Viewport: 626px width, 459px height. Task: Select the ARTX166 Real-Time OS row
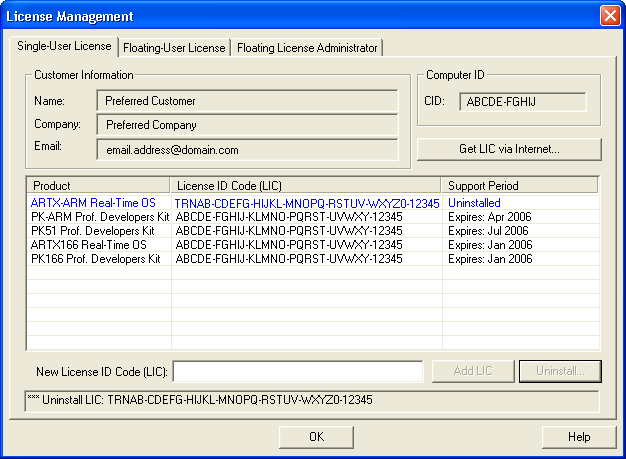coord(313,245)
